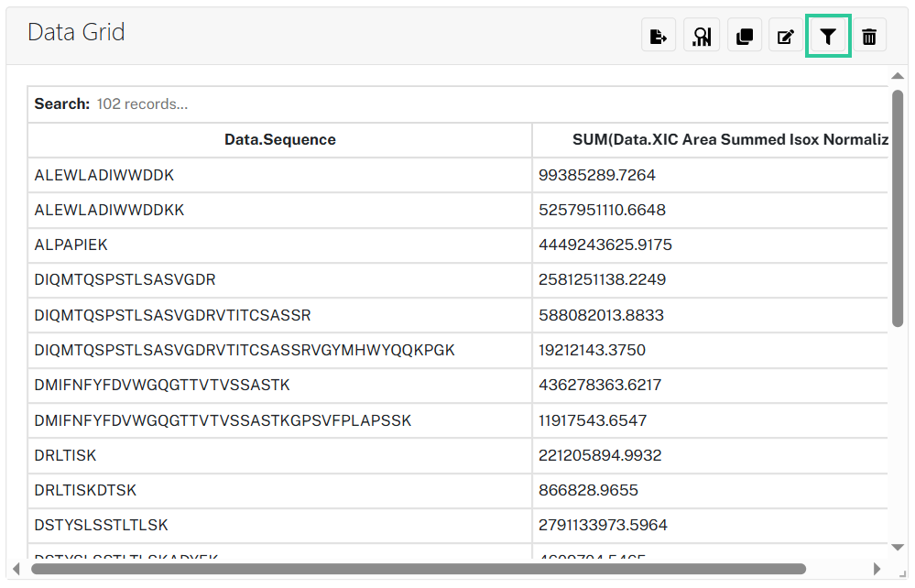
Task: Select the ALEWLADIWWDDKK sequence cell
Action: tap(279, 210)
